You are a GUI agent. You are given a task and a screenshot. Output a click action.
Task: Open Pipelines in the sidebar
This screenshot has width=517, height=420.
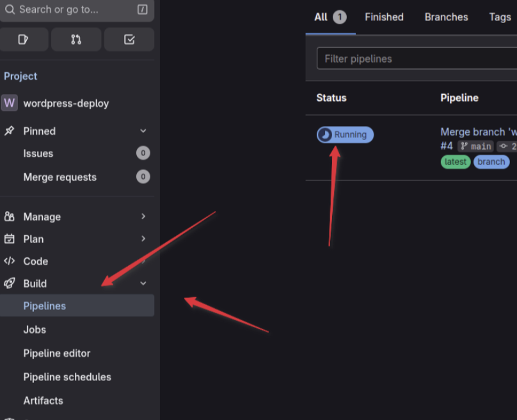[x=77, y=306]
